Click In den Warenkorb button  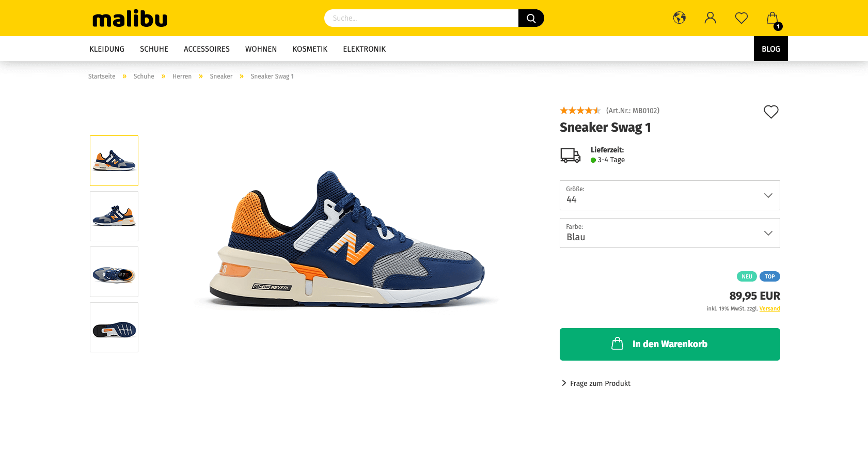tap(669, 344)
